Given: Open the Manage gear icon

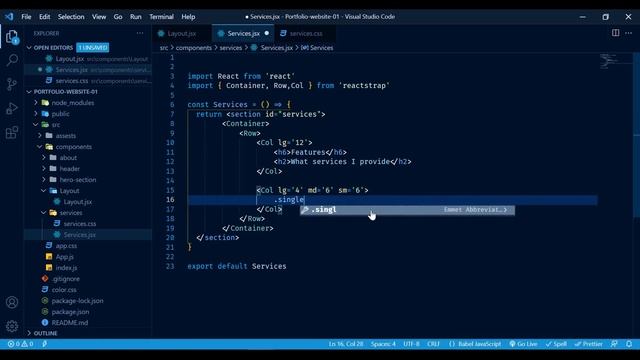Looking at the screenshot, I should click(x=12, y=326).
